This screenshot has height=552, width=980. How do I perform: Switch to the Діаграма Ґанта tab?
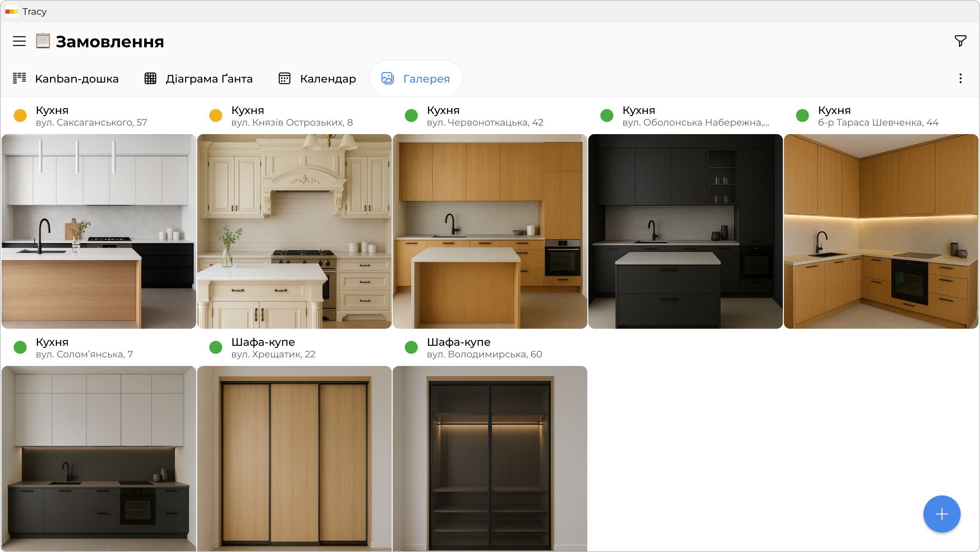pos(198,79)
